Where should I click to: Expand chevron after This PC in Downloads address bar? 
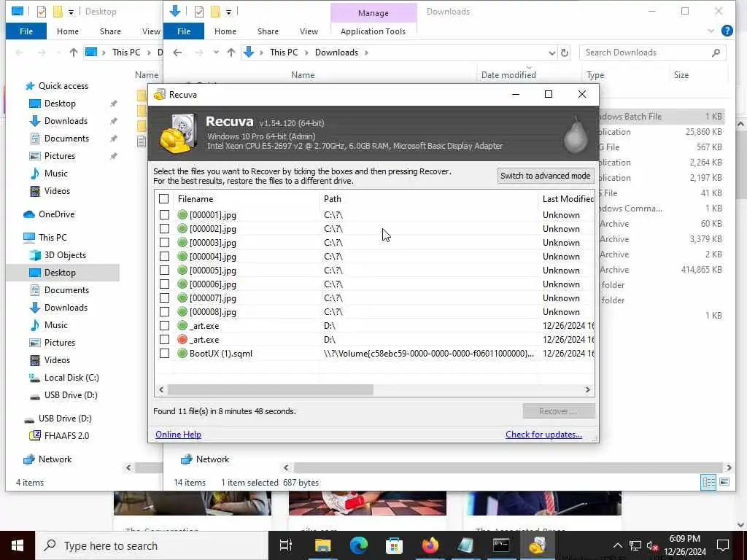click(306, 52)
